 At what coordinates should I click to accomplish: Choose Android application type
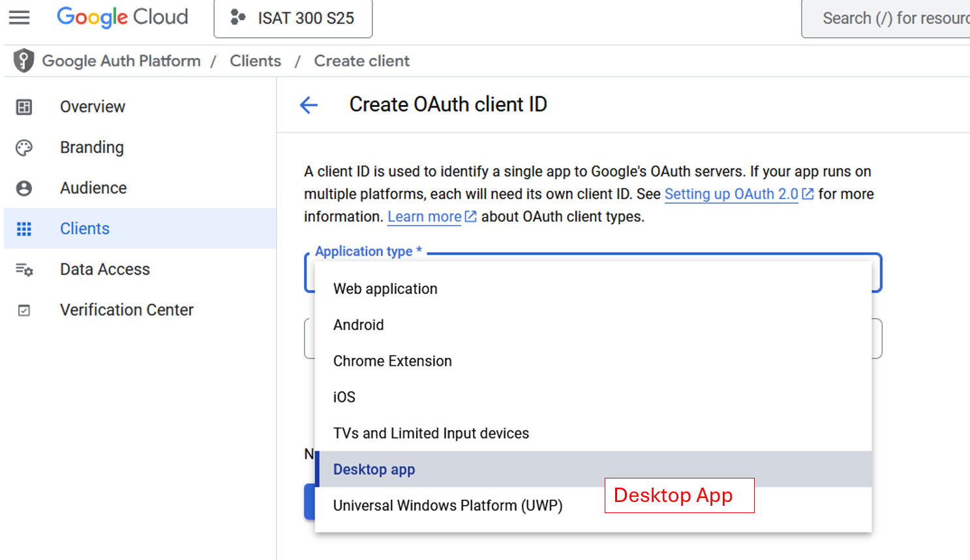[593, 325]
